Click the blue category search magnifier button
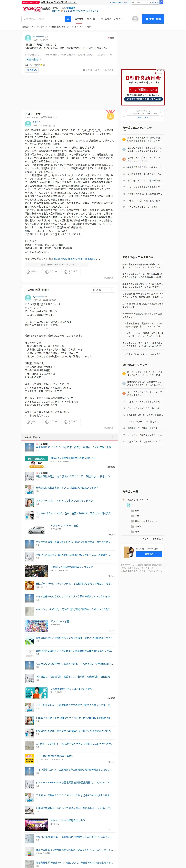Screen dimensions: 186x868 click(x=68, y=19)
